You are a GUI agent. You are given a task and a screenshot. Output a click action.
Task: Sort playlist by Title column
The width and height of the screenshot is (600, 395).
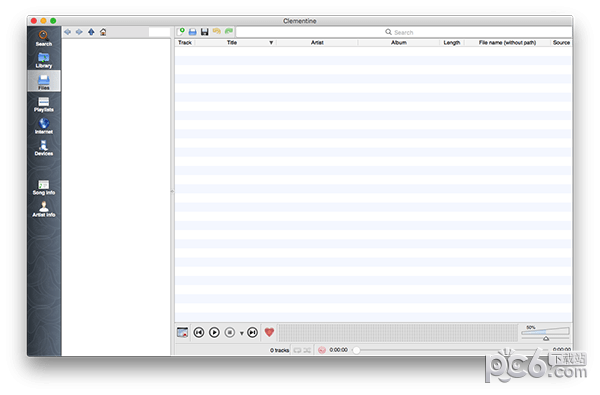click(232, 42)
